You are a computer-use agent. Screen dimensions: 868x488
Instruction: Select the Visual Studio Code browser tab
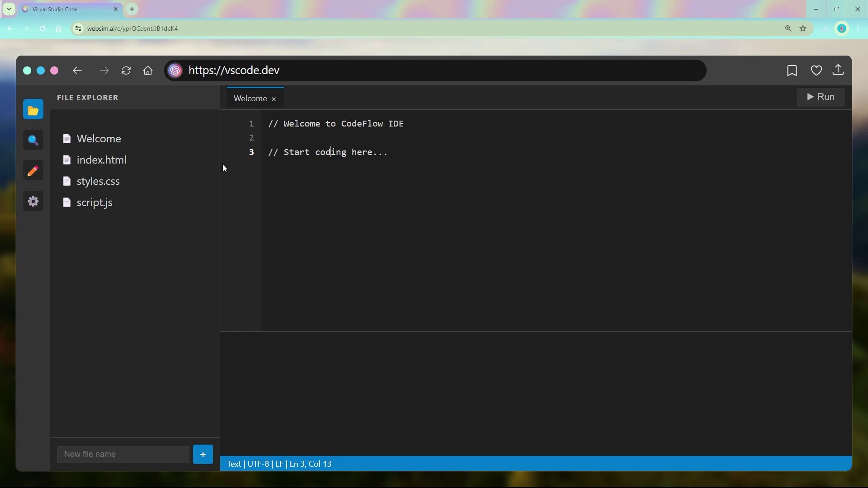(70, 9)
